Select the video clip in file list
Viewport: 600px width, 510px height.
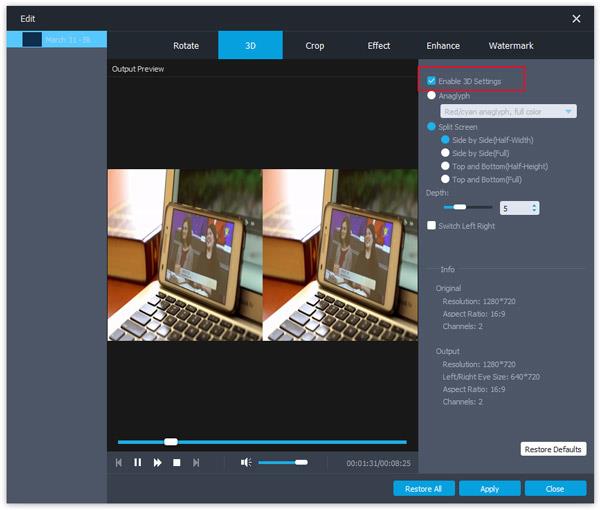point(57,39)
